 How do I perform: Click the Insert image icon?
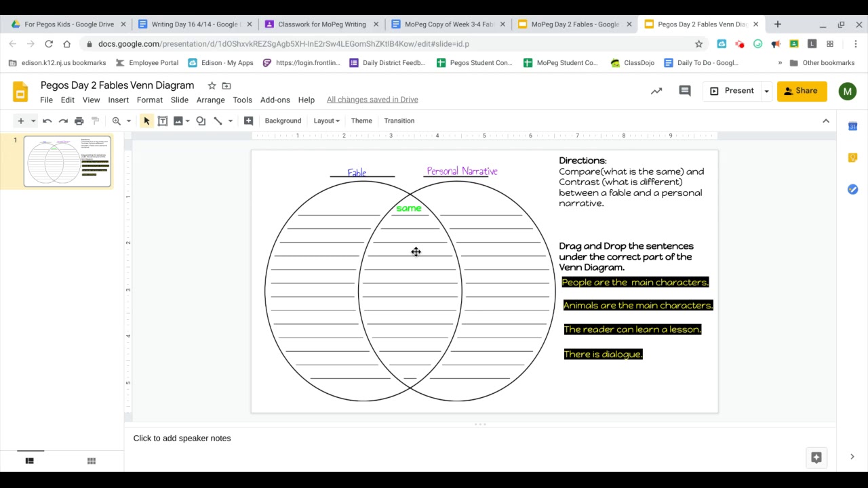pyautogui.click(x=178, y=121)
